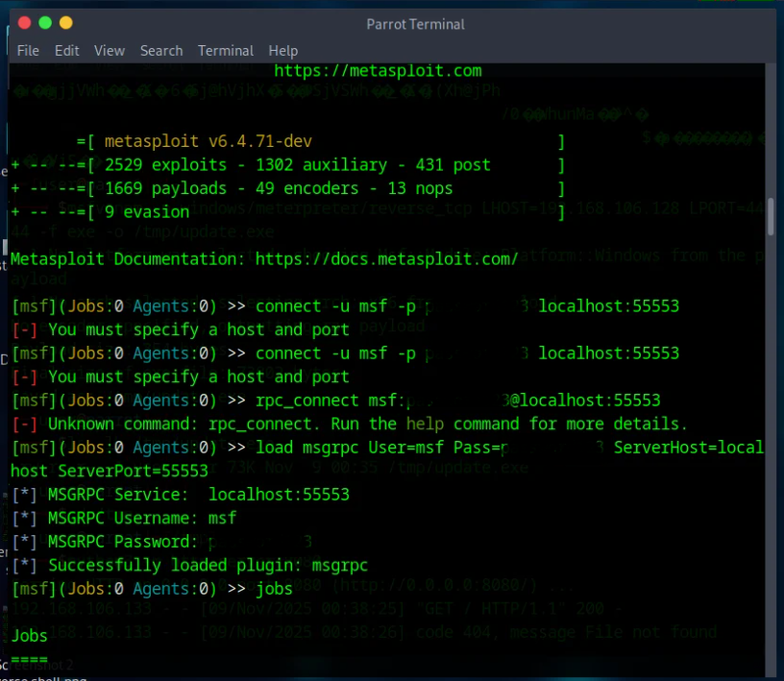Viewport: 784px width, 681px height.
Task: Open the https://docs.metasploit.com/ documentation link
Action: coord(386,259)
